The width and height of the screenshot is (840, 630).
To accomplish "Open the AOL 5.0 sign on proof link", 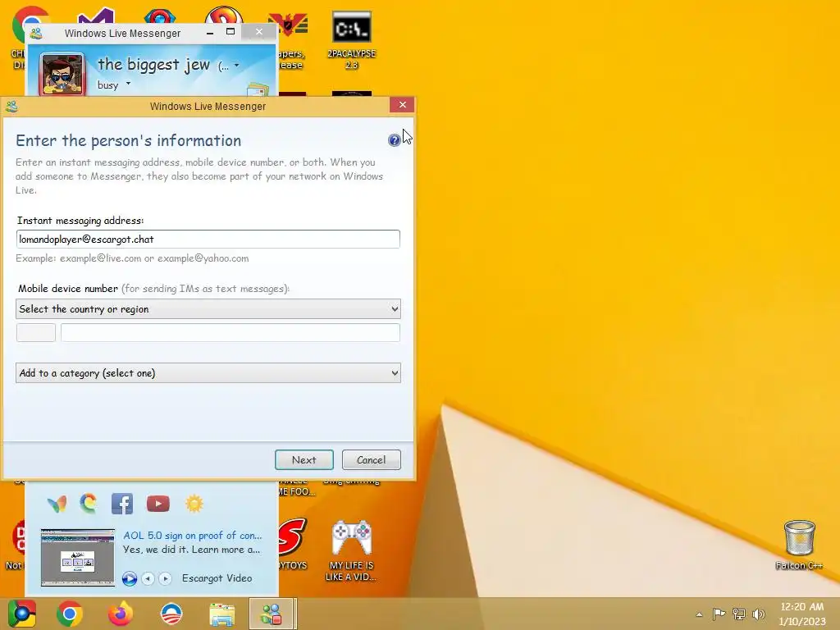I will (192, 535).
